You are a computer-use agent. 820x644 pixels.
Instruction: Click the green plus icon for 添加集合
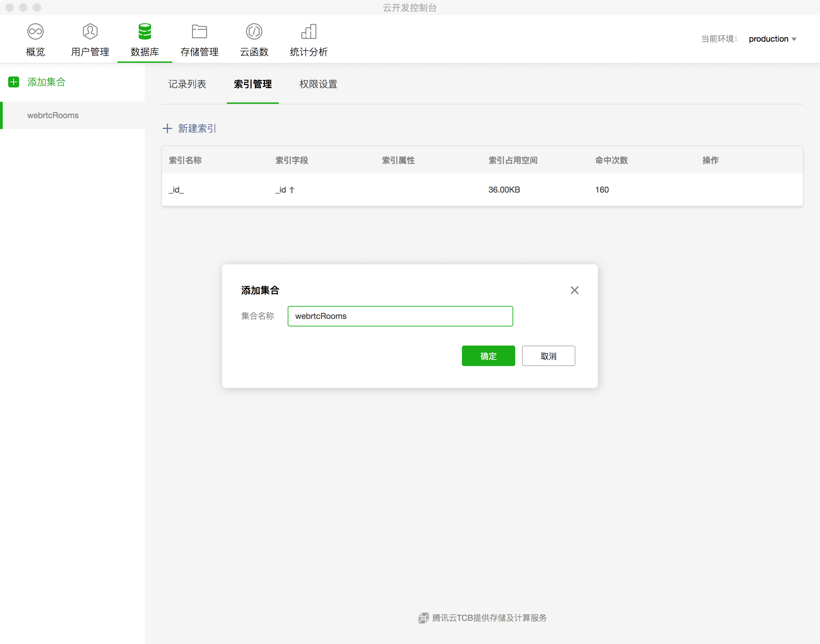pos(14,82)
